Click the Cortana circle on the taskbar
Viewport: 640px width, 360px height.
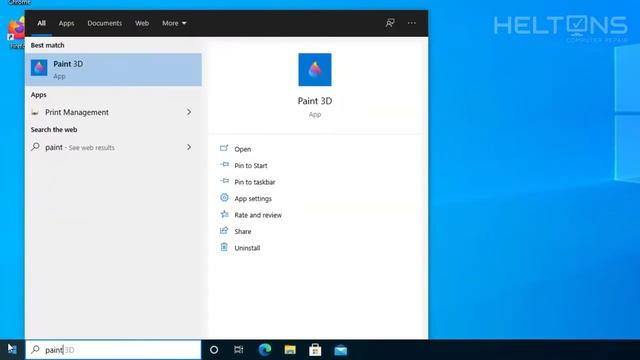(x=214, y=350)
